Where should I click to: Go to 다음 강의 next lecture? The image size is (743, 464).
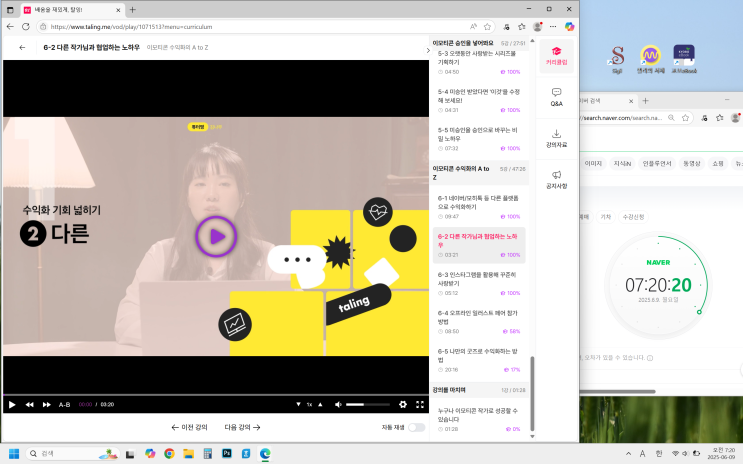click(x=243, y=427)
